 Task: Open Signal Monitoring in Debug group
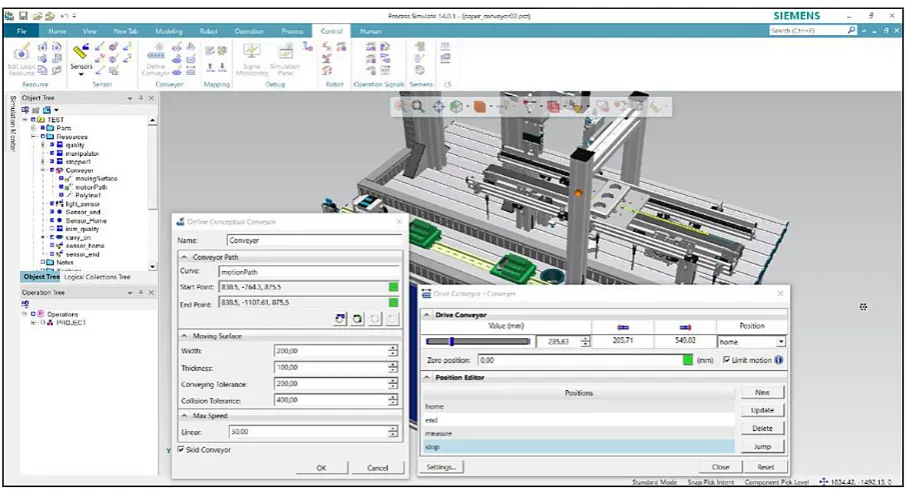252,58
